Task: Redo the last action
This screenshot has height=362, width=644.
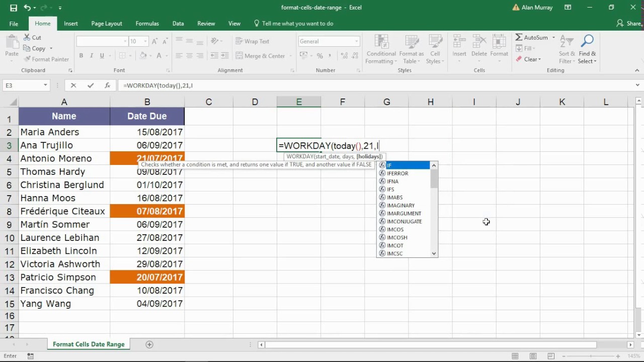Action: point(45,8)
